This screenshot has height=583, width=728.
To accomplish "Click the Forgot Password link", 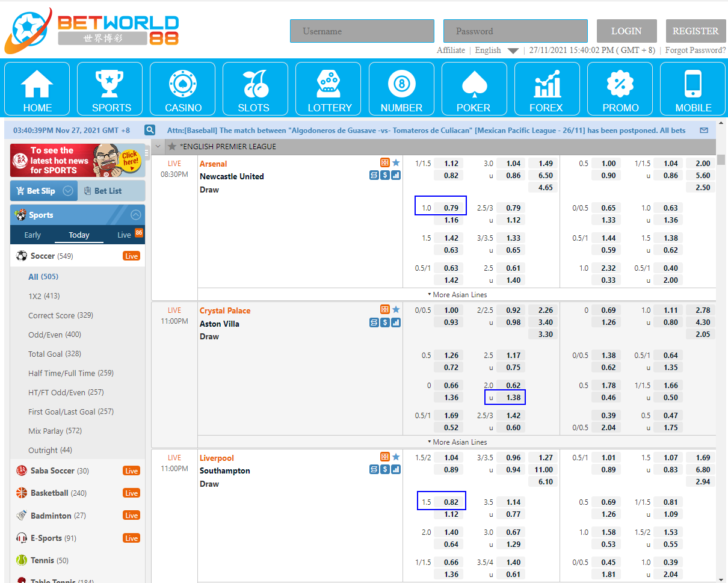I will tap(695, 51).
